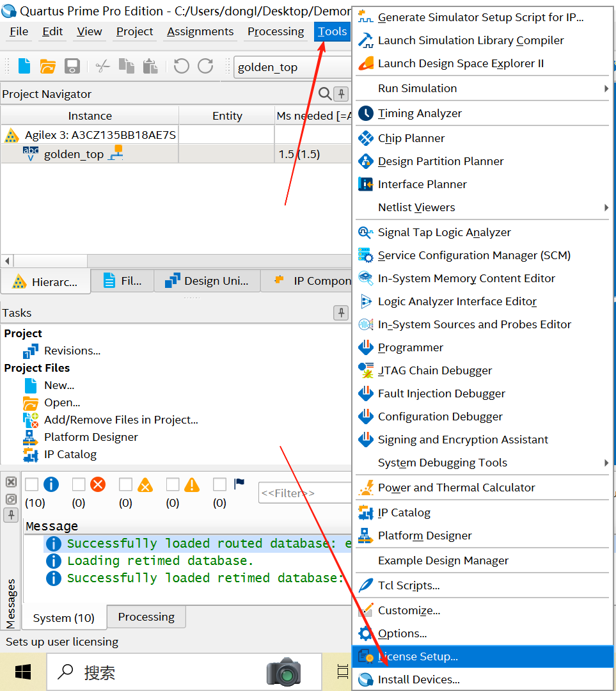Click Add/Remove Files in Project task
Viewport: 616px width, 691px height.
(121, 420)
